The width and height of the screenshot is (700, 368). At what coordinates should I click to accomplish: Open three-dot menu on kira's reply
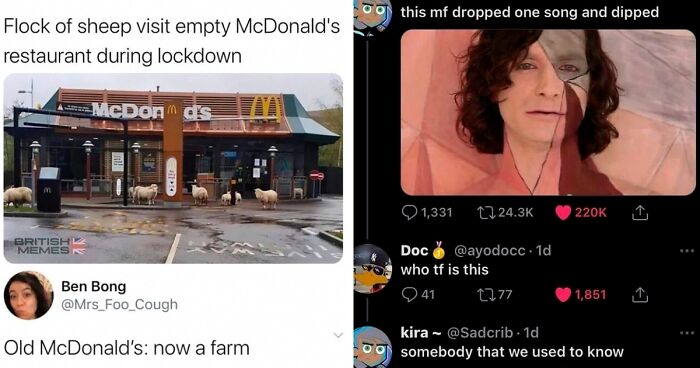[x=687, y=333]
